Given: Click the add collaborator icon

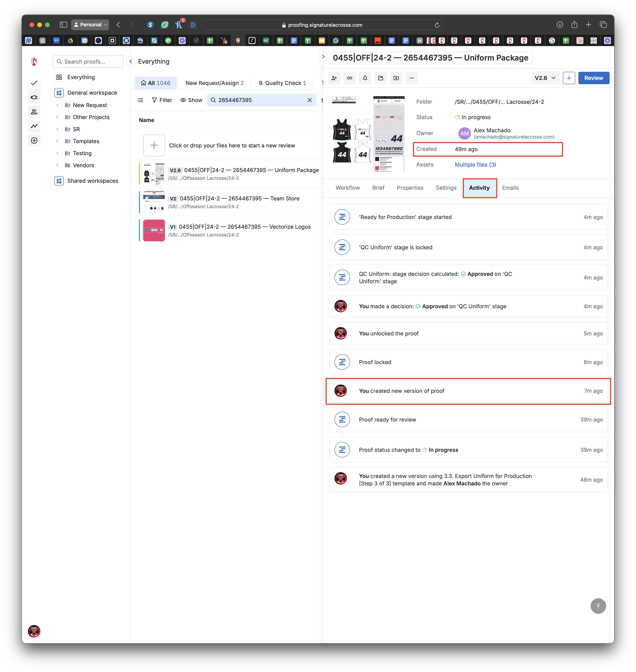Looking at the screenshot, I should (x=334, y=78).
